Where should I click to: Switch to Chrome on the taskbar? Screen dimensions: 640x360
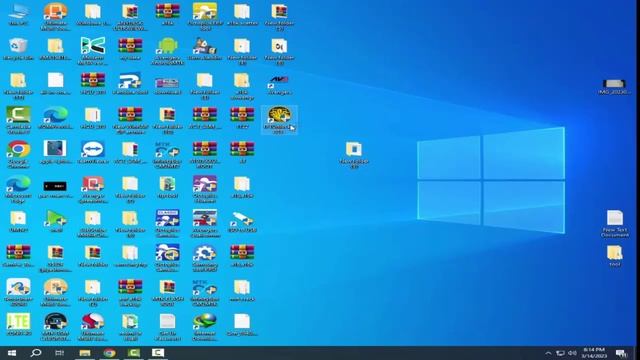tap(109, 353)
